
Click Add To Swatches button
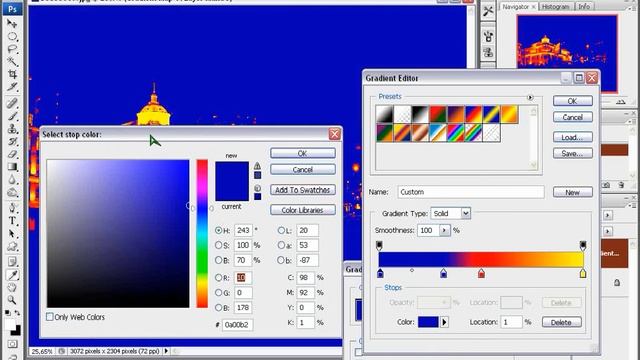pyautogui.click(x=302, y=190)
